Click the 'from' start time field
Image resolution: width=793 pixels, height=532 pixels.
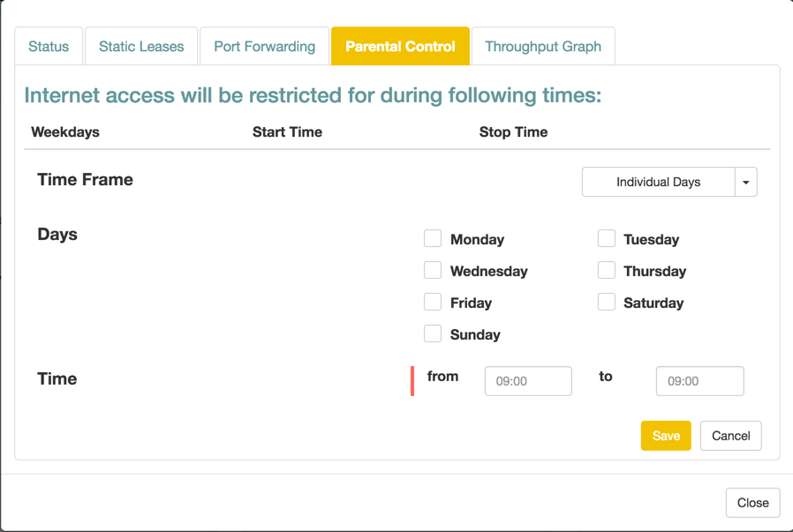(528, 381)
